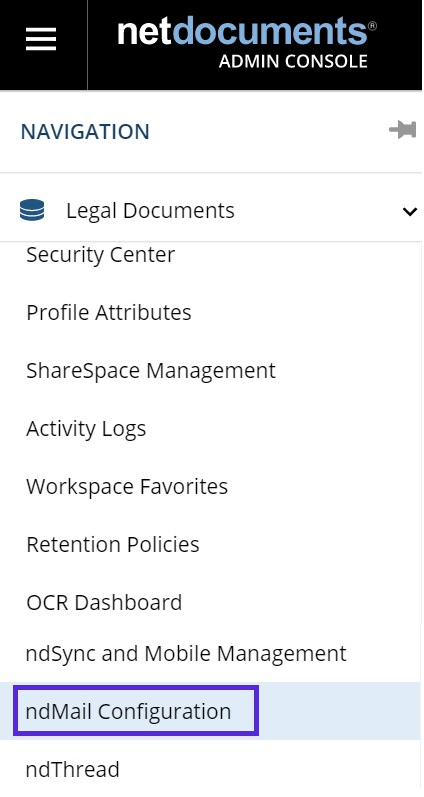The image size is (424, 797).
Task: Open the OCR Dashboard
Action: tap(104, 603)
